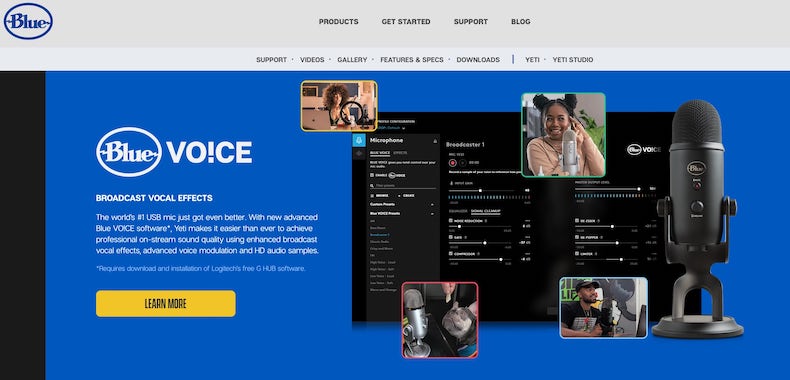
Task: Click the light-blue-framed man with cap thumbnail
Action: (x=604, y=307)
